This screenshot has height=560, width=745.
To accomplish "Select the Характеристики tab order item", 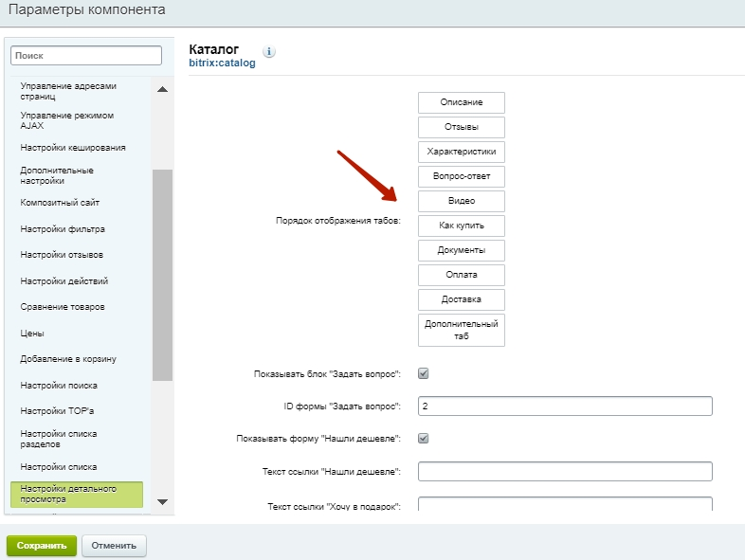I will click(x=462, y=152).
